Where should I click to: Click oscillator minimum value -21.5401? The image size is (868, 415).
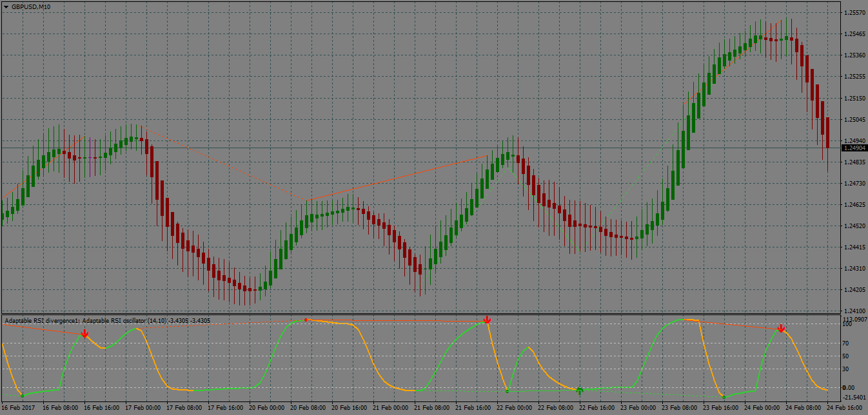(854, 398)
